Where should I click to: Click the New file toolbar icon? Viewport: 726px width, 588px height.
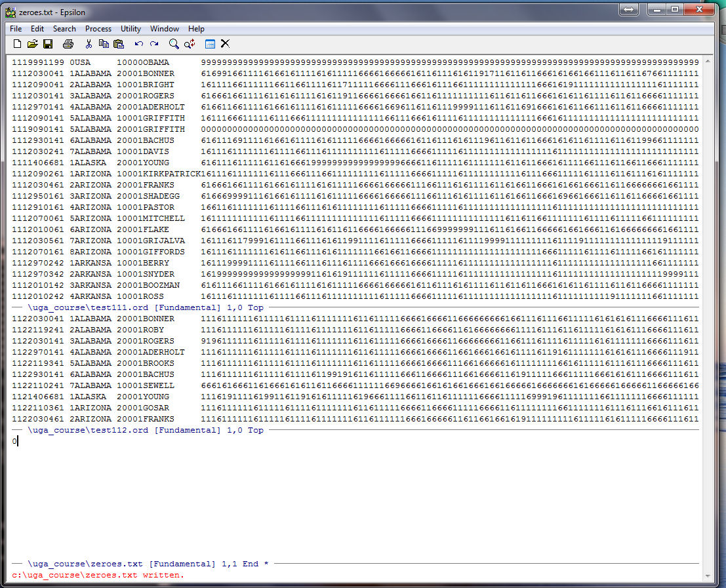pos(18,44)
